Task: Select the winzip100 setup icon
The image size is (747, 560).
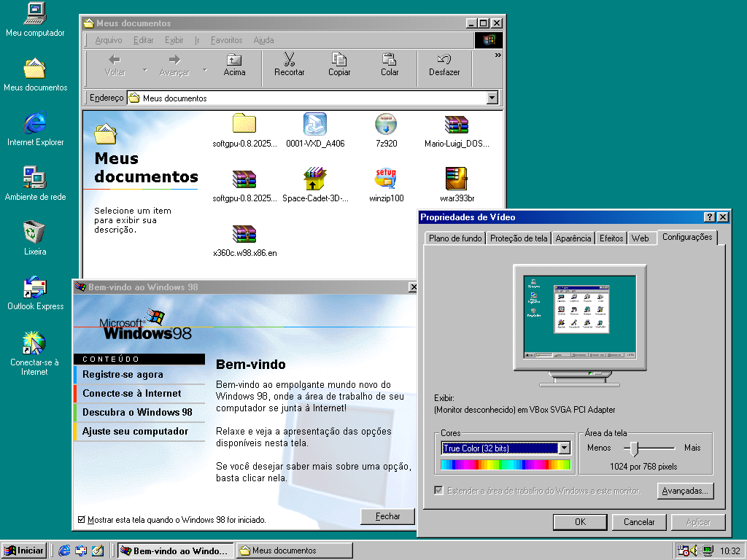Action: 386,179
